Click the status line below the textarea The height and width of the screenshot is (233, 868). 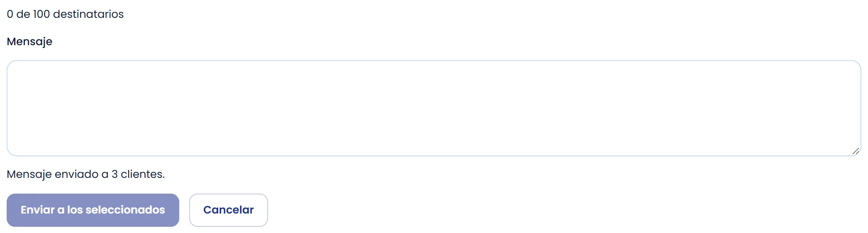pos(86,174)
